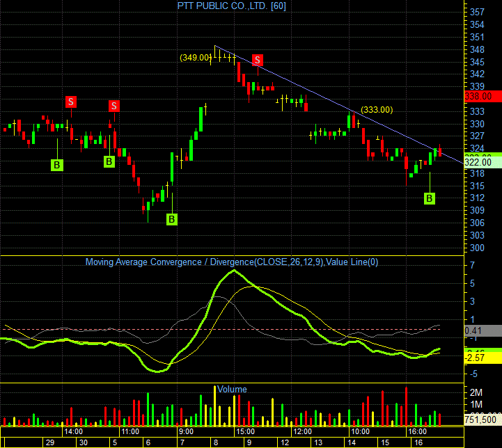
Task: Select the B buy marker on the 16th
Action: 430,198
